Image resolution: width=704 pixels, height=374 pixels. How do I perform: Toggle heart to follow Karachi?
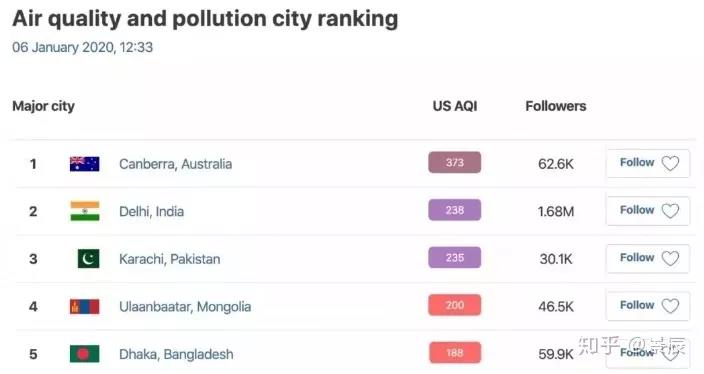click(x=670, y=258)
